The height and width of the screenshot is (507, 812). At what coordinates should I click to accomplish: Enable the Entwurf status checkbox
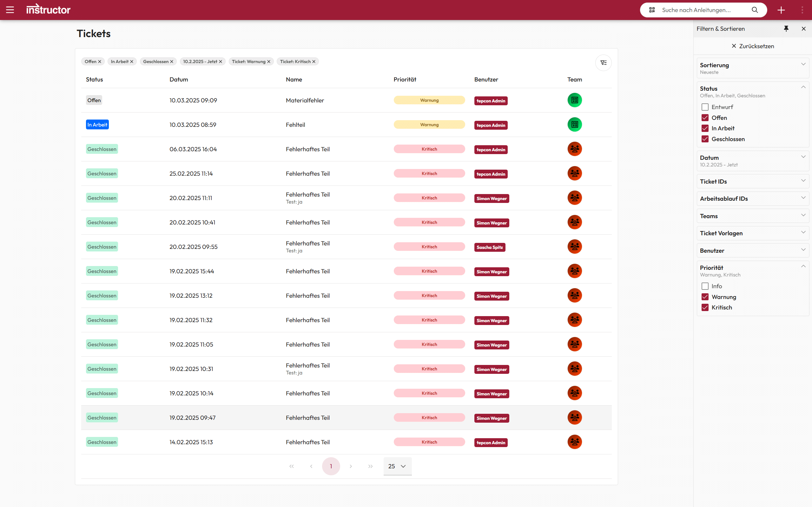click(705, 107)
